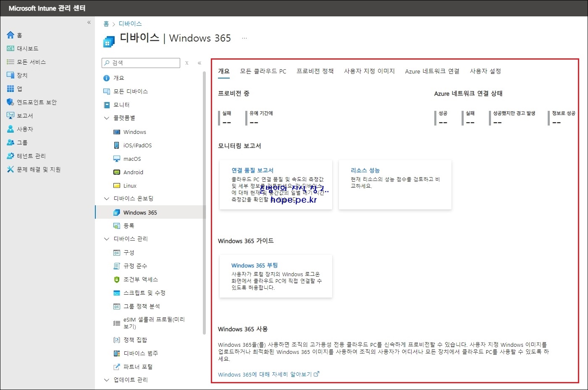Open Learn more about Windows 365 link
The height and width of the screenshot is (390, 588).
tap(268, 374)
